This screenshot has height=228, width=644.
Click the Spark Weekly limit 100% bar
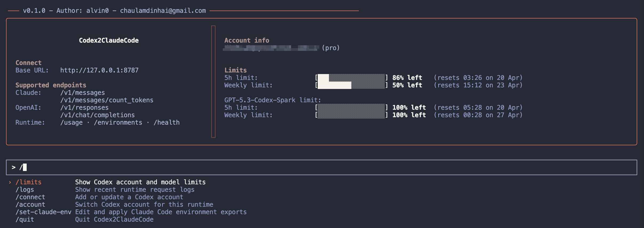351,115
